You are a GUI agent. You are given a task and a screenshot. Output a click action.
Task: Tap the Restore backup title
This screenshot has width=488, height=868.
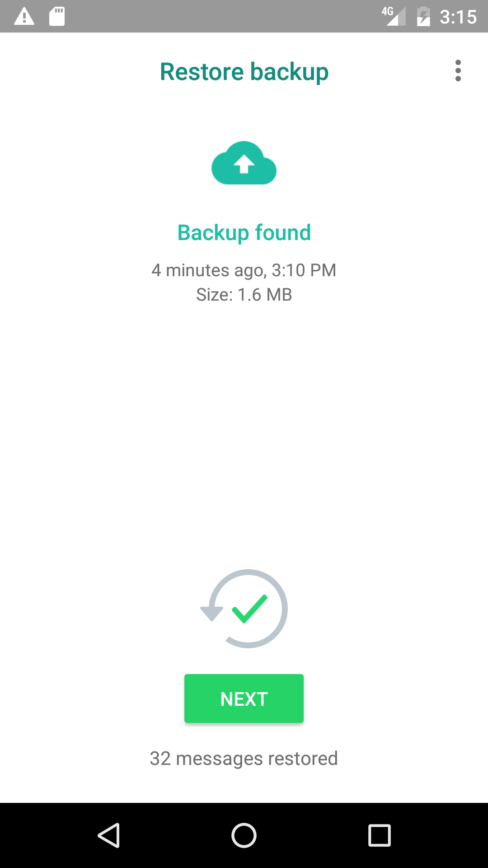pos(244,72)
